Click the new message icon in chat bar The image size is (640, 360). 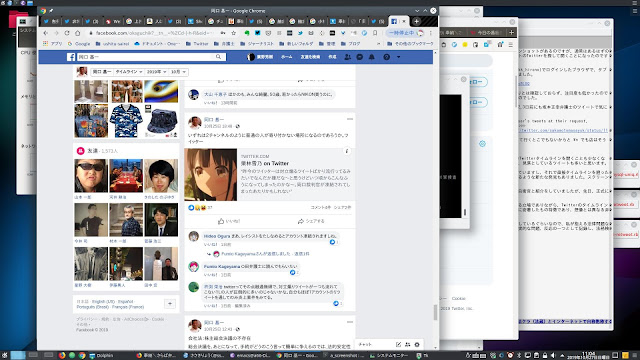(398, 344)
